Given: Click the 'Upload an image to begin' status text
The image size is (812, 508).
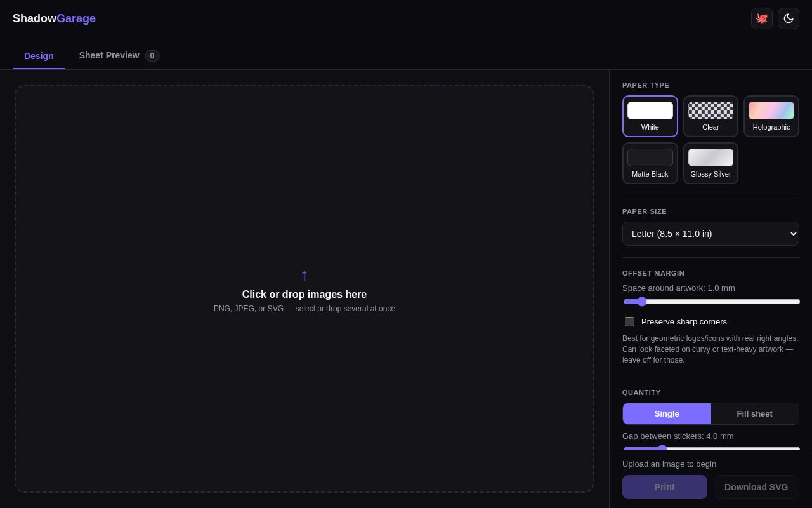Looking at the screenshot, I should 669,464.
